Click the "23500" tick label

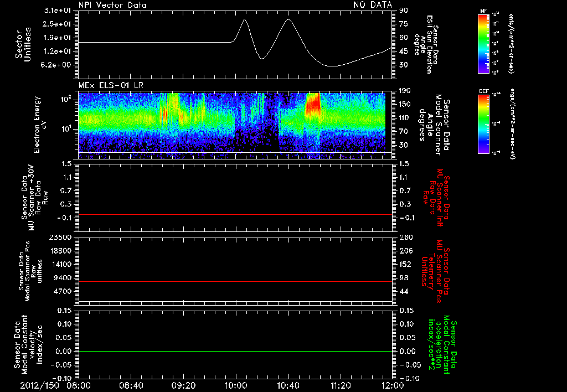coord(60,237)
